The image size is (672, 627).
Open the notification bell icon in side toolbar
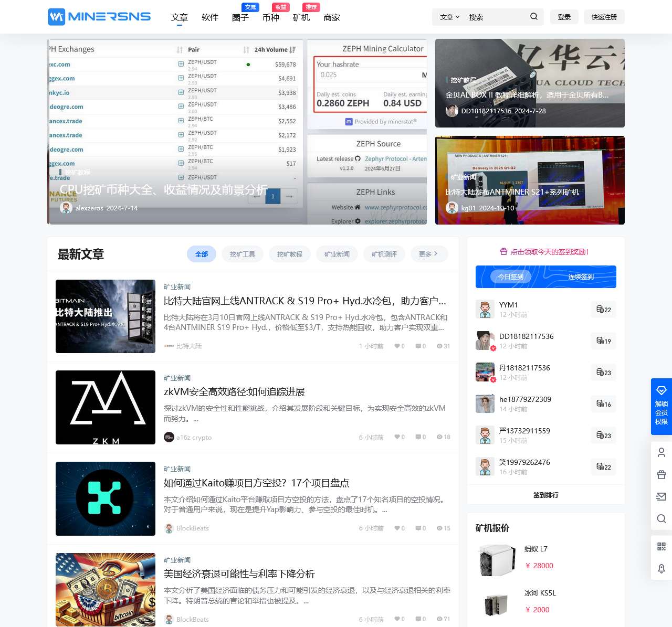point(661,569)
